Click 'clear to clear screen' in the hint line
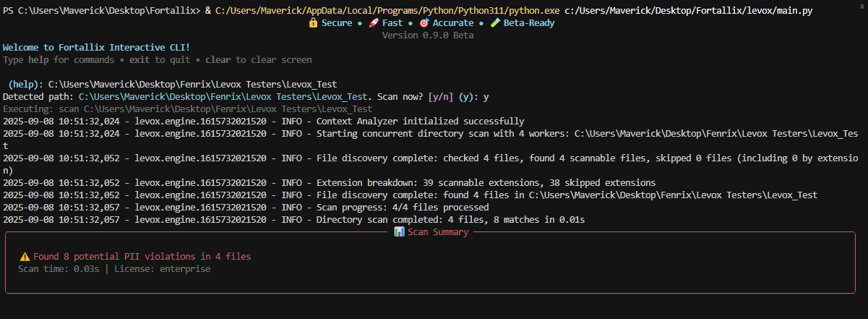The image size is (868, 319). pos(258,60)
